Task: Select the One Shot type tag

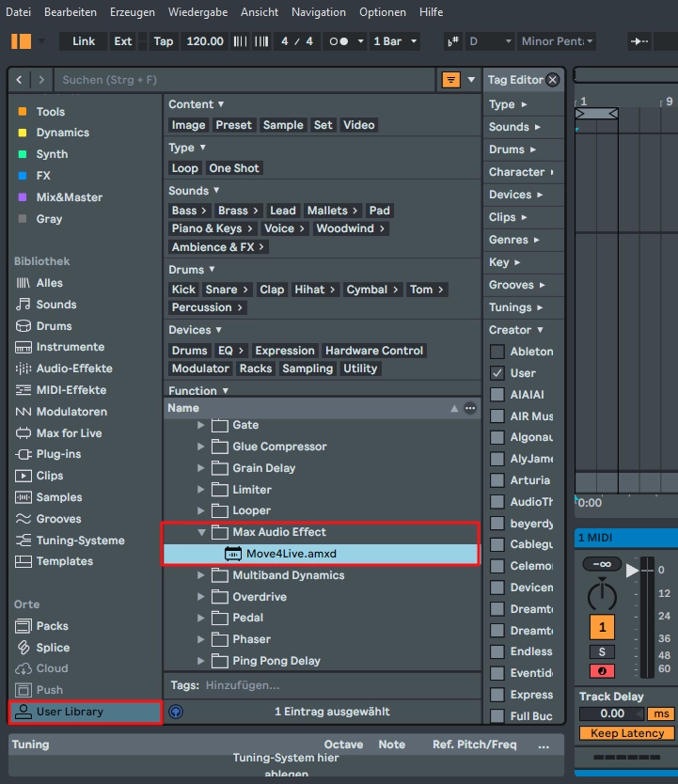Action: coord(234,168)
